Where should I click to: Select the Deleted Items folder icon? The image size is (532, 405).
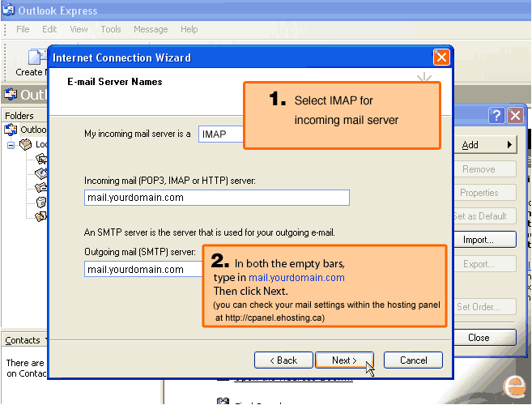pos(41,202)
